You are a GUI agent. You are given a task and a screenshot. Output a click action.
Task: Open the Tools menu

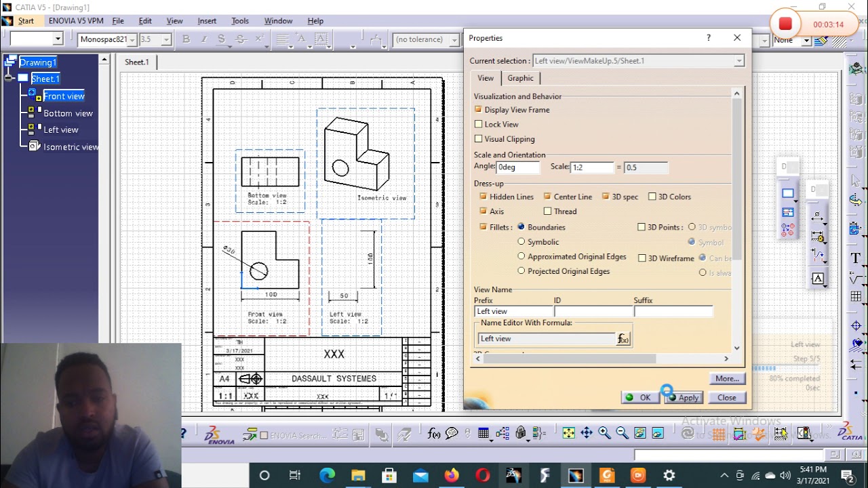(240, 21)
